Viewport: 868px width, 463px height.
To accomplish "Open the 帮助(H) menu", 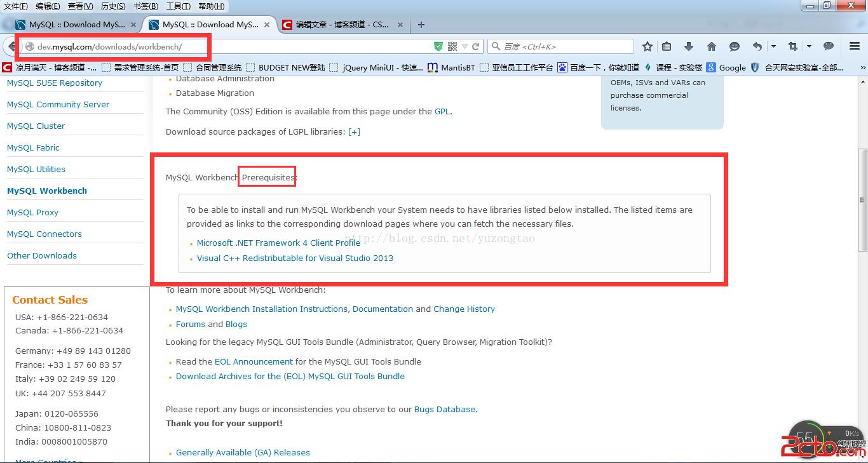I will (x=211, y=6).
